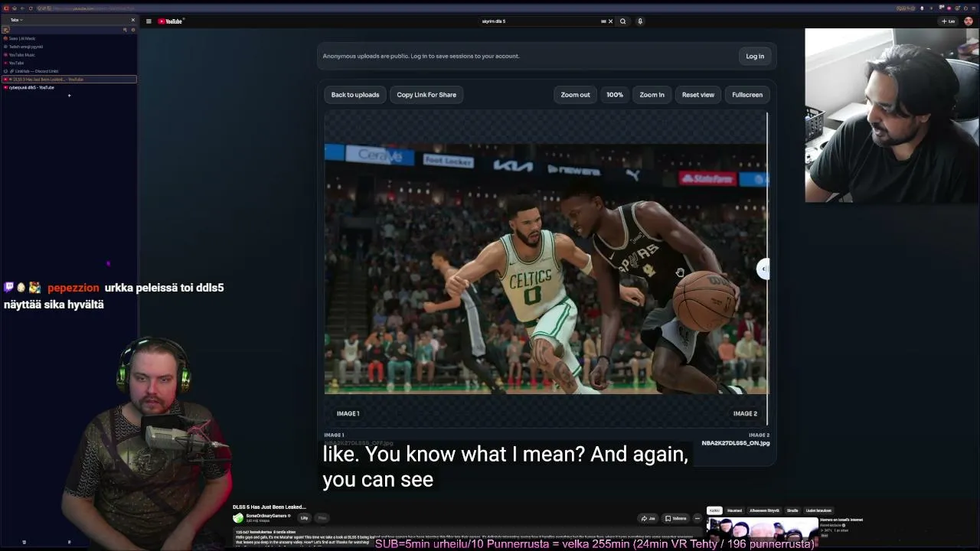Open the YouTube hamburger guide menu
Image resolution: width=980 pixels, height=551 pixels.
click(x=149, y=21)
